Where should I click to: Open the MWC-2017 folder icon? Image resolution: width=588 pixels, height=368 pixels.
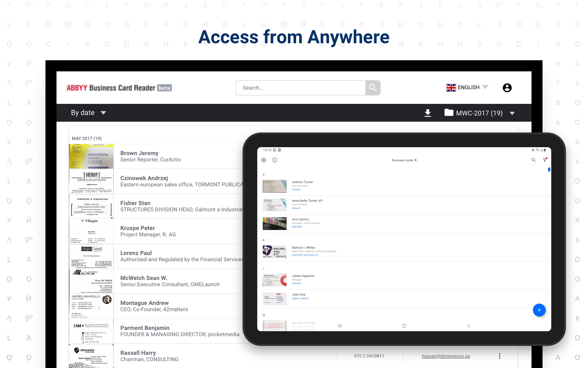pyautogui.click(x=449, y=112)
